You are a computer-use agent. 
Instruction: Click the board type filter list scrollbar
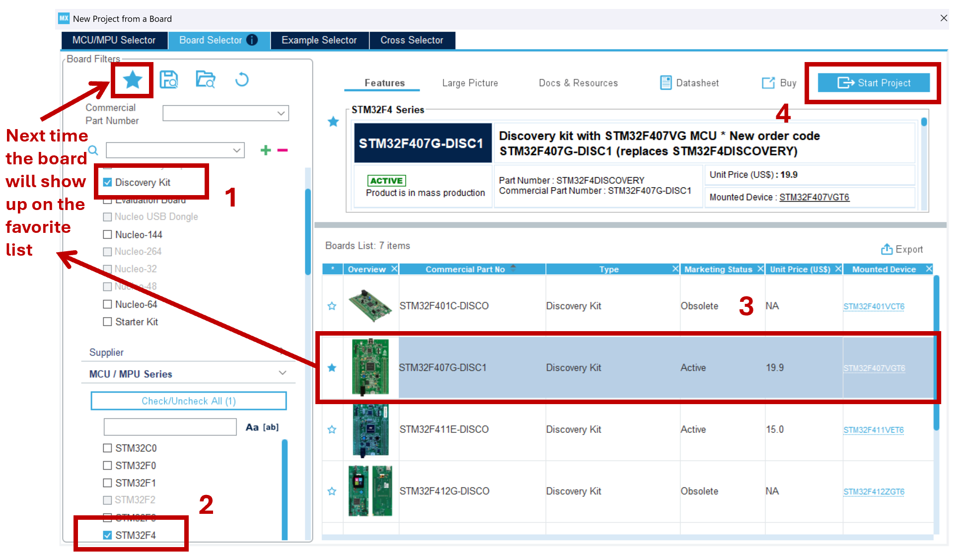(x=308, y=231)
